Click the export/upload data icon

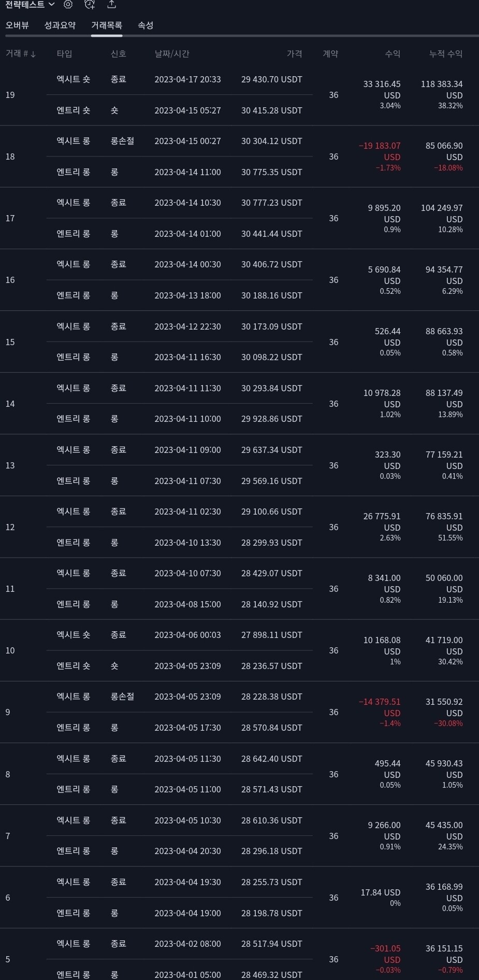pos(111,5)
